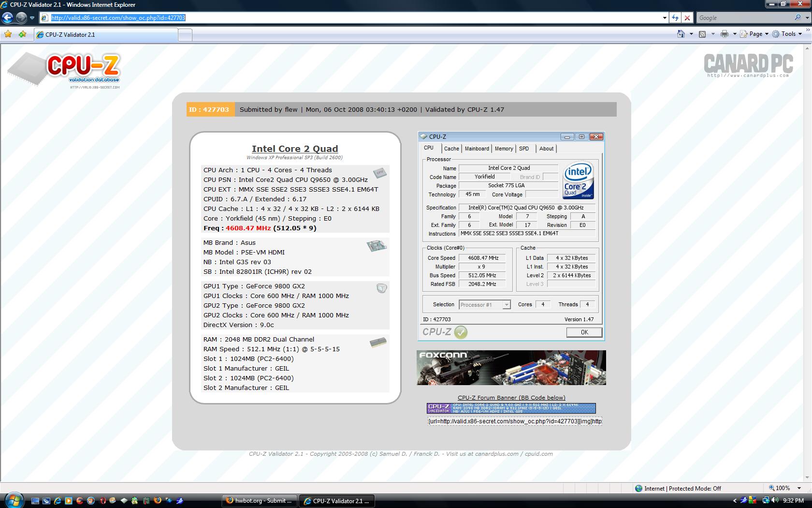Screen dimensions: 812x508
Task: Click the red Stop loading button
Action: pos(687,18)
